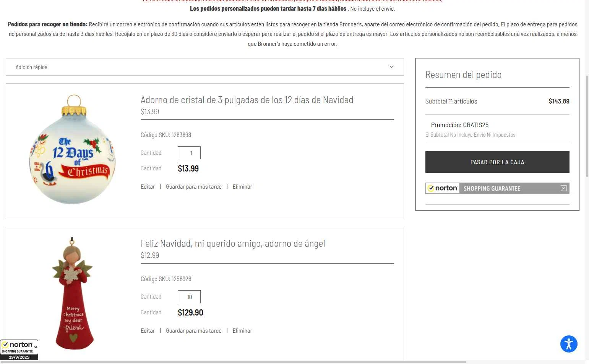The image size is (589, 364).
Task: Click quantity field for 12 Days ornament
Action: [189, 153]
